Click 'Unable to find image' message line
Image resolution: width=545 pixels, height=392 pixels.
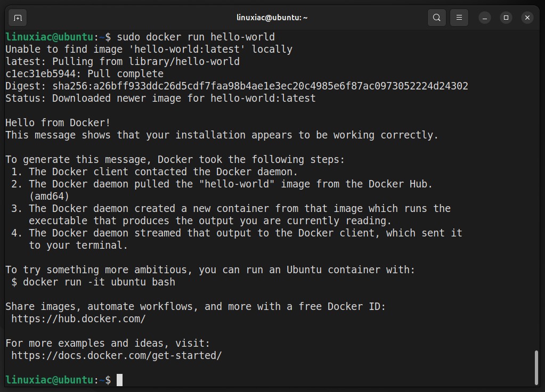(149, 49)
